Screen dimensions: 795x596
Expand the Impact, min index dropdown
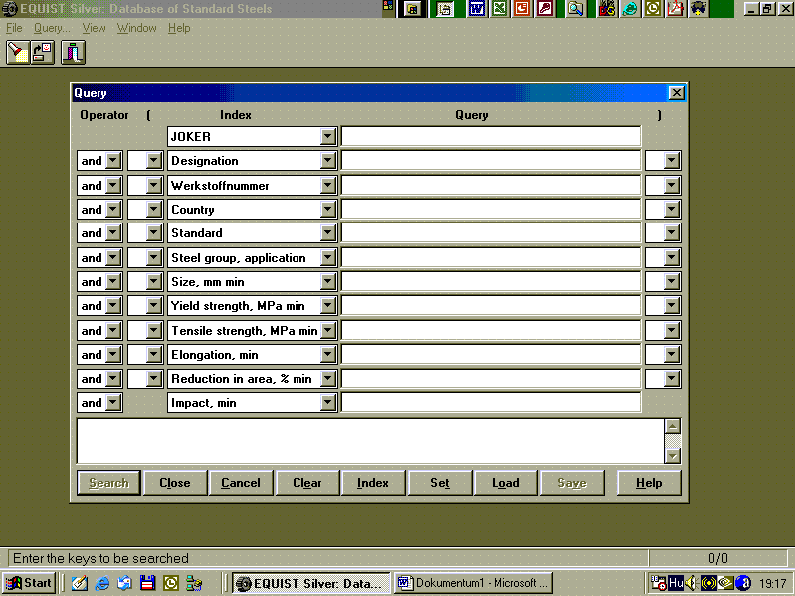[x=328, y=403]
